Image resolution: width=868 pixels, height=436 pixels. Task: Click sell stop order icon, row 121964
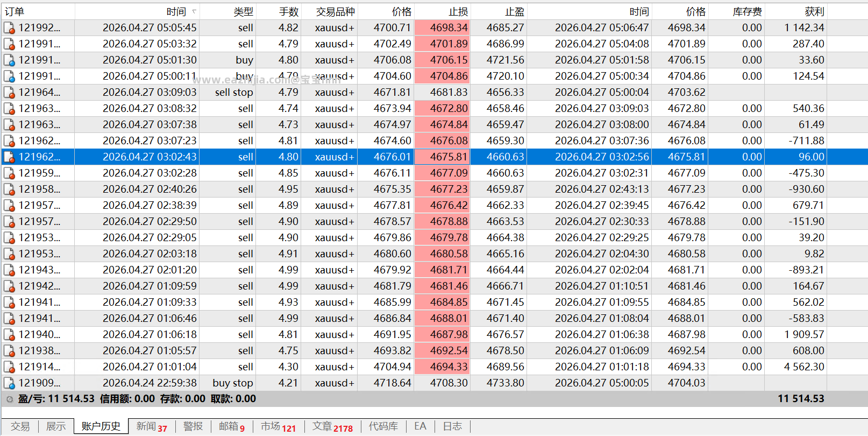[9, 93]
